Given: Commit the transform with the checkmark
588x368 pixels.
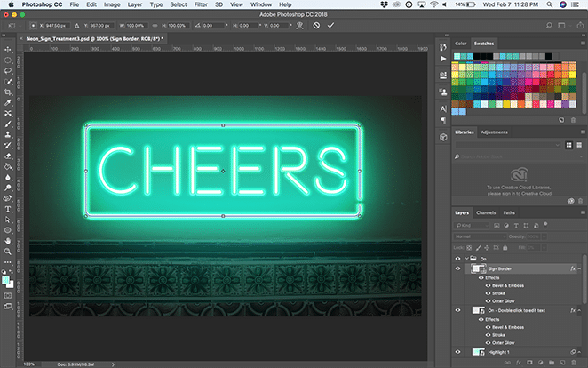Looking at the screenshot, I should click(x=331, y=25).
